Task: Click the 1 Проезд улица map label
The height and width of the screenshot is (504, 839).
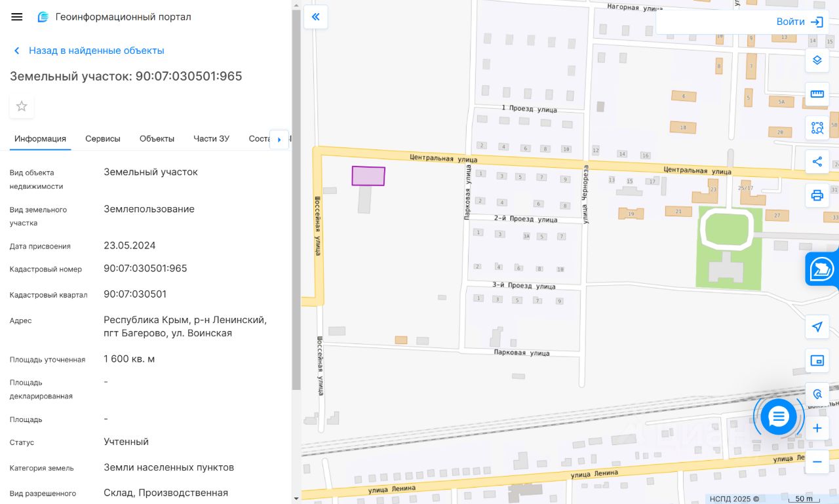Action: (x=529, y=108)
